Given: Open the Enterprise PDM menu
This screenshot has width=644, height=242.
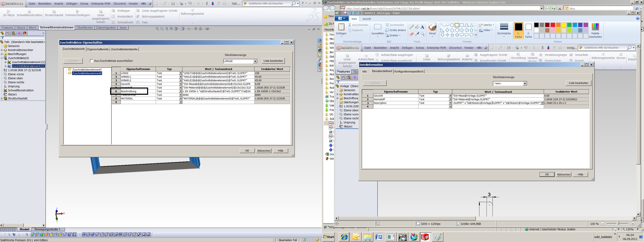Looking at the screenshot, I should click(100, 4).
